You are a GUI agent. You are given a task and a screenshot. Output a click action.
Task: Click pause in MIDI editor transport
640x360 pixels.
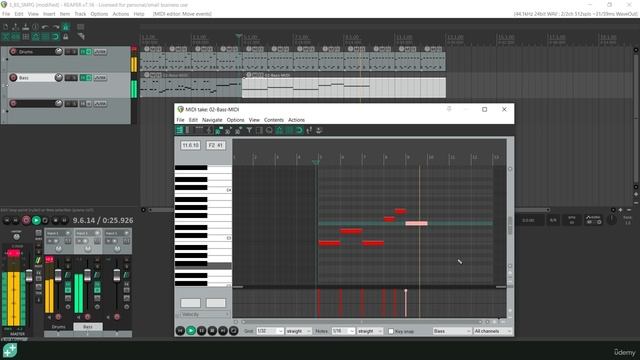point(201,331)
